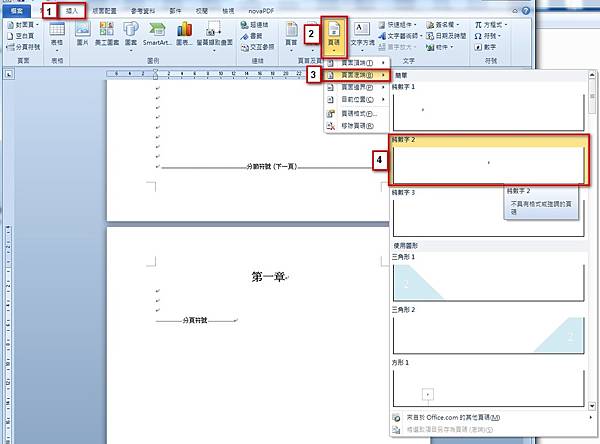600x444 pixels.
Task: Click the Number (數字) symbol button
Action: pos(485,47)
